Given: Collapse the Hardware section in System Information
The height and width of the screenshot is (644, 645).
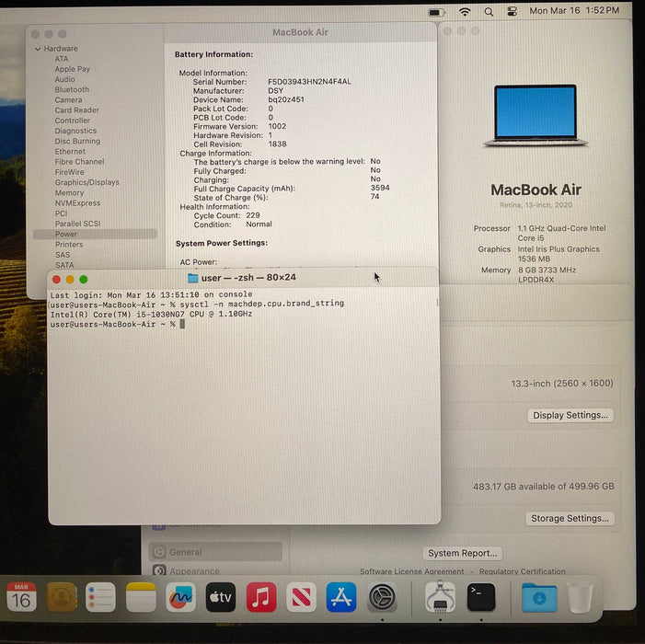Looking at the screenshot, I should (38, 49).
